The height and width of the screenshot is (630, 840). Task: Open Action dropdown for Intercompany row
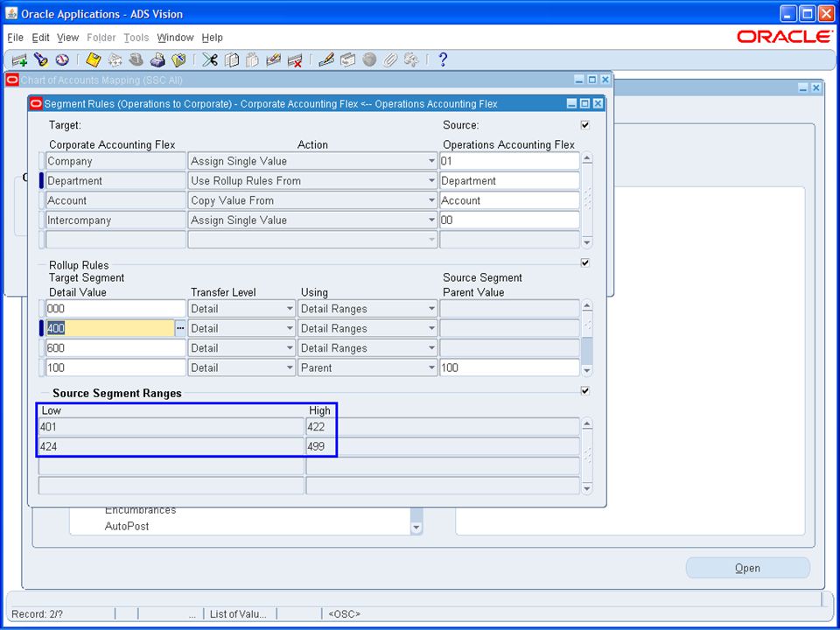[431, 220]
